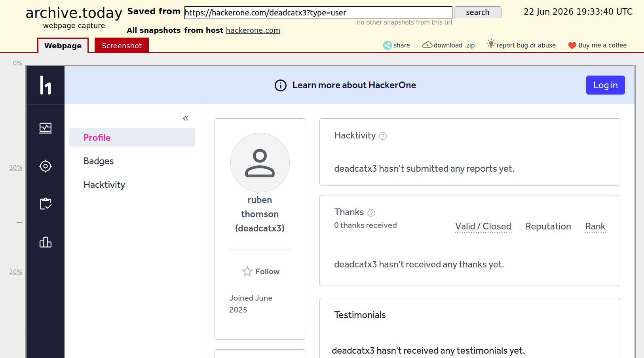This screenshot has height=358, width=644.
Task: Click the archive share icon
Action: (x=388, y=45)
